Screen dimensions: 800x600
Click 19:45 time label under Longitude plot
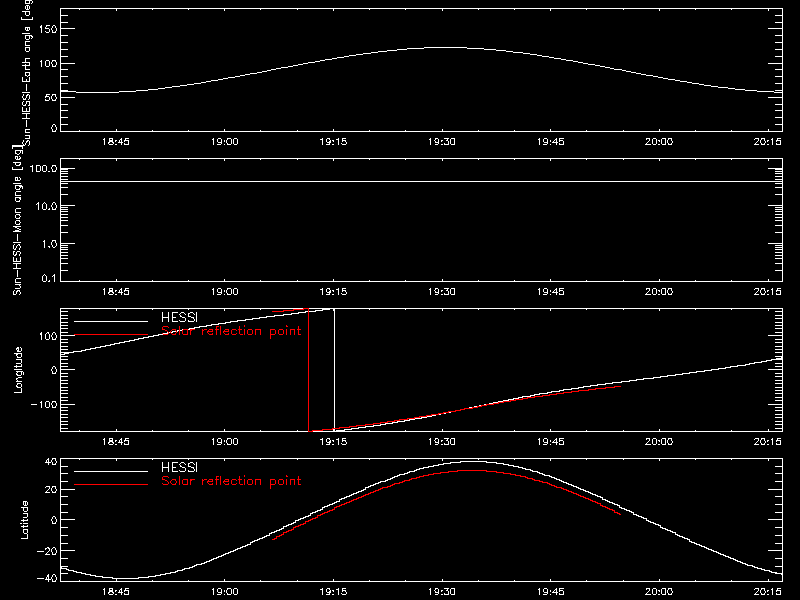click(551, 442)
